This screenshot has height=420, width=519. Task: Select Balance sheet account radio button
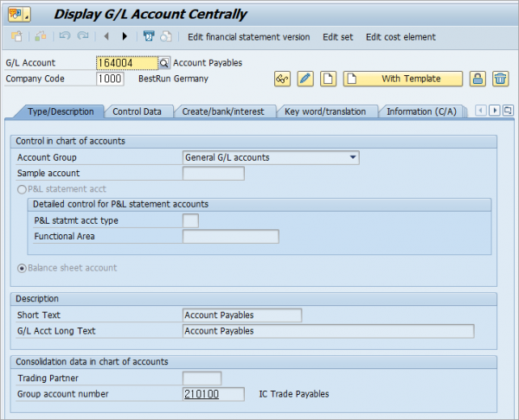pos(22,268)
